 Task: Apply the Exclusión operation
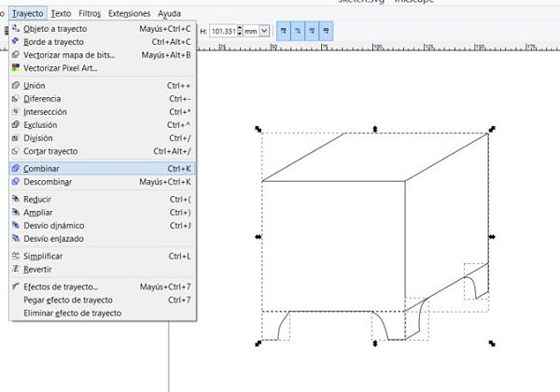pos(103,125)
